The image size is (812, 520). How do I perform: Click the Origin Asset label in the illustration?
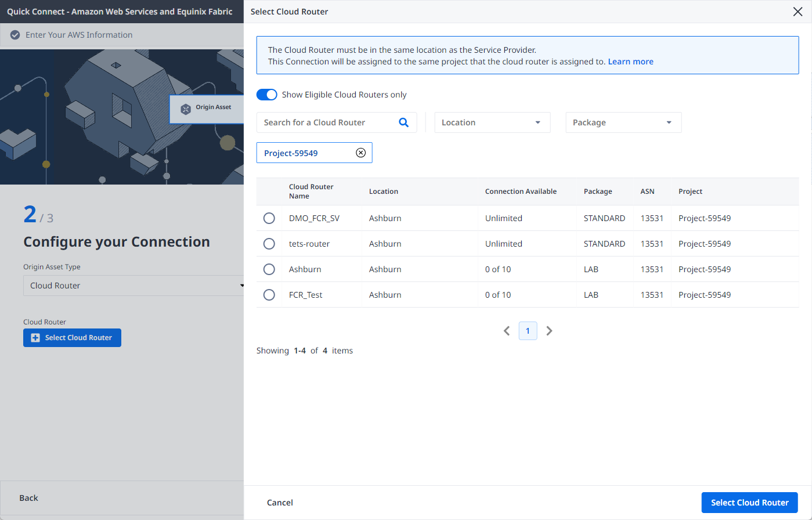(214, 107)
